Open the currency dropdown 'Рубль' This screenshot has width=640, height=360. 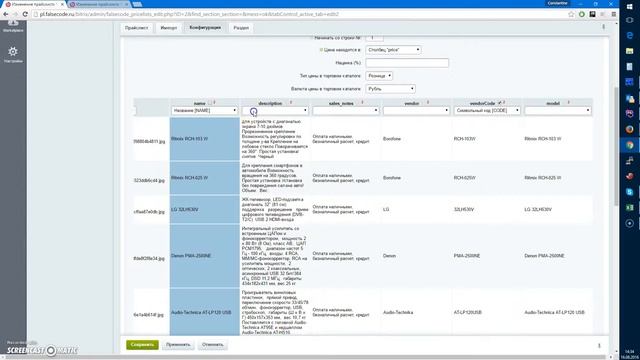pos(390,89)
